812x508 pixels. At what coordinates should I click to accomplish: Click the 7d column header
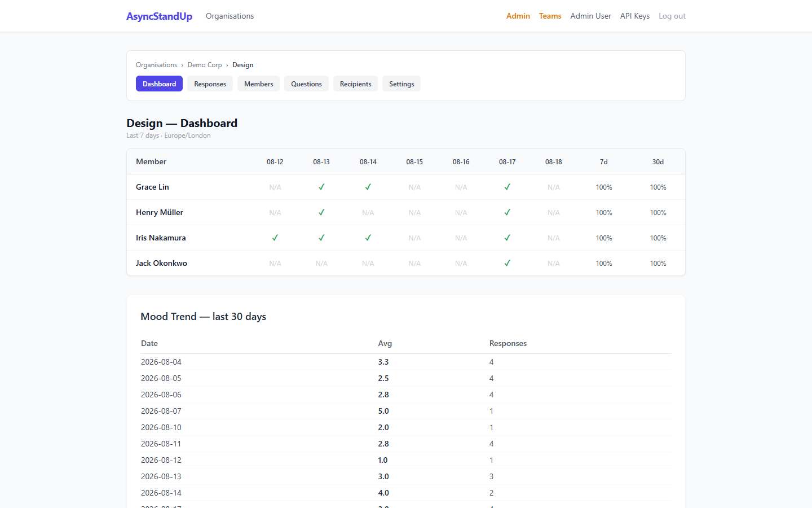[604, 162]
